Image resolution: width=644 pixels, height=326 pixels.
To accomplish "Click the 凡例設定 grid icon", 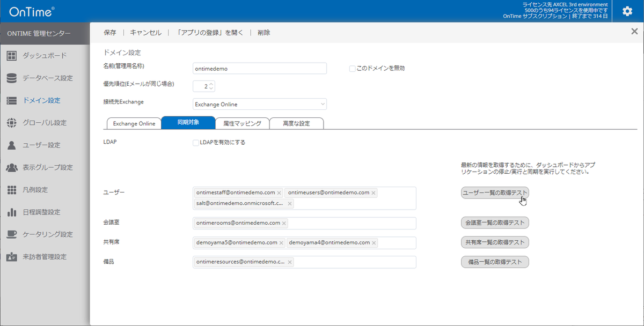I will pyautogui.click(x=12, y=190).
